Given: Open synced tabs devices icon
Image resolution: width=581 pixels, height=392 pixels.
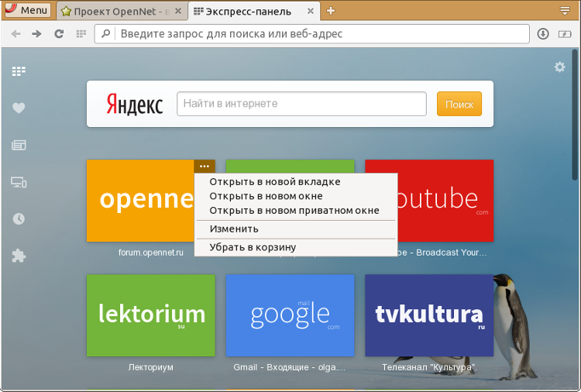Looking at the screenshot, I should click(19, 182).
